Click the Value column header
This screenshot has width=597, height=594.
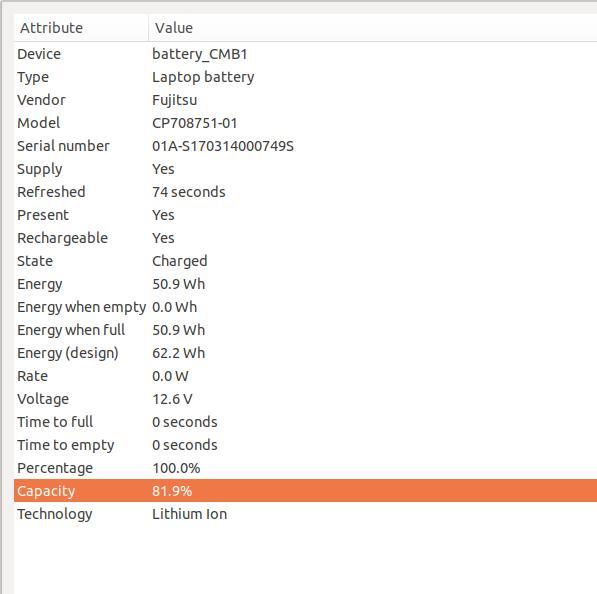point(373,28)
